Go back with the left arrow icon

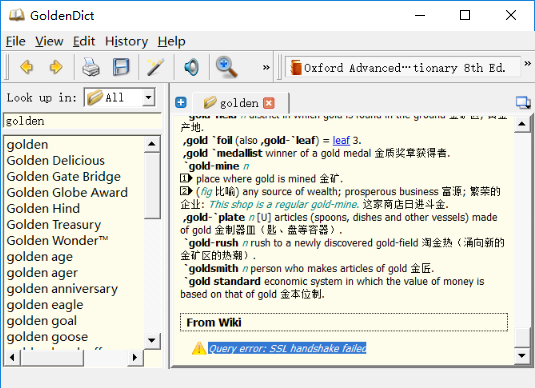tap(27, 67)
